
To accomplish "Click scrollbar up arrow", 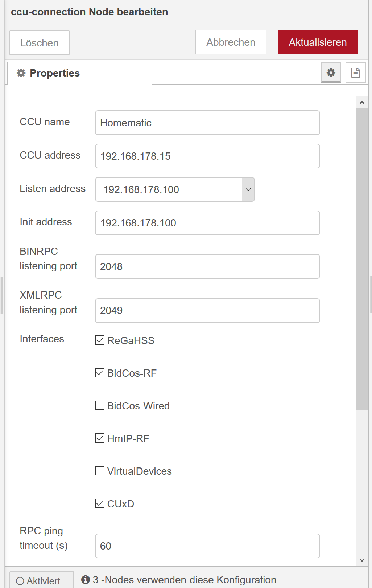I will tap(362, 102).
